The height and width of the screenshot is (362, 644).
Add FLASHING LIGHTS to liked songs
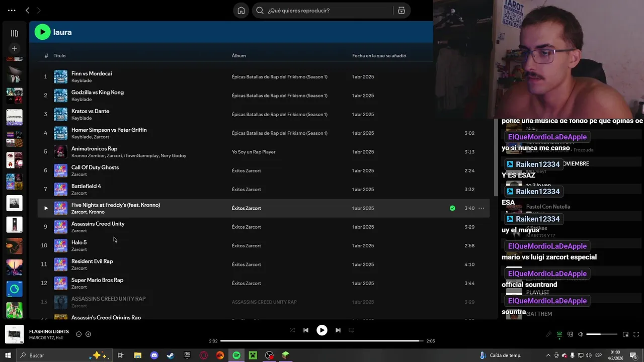tap(88, 334)
